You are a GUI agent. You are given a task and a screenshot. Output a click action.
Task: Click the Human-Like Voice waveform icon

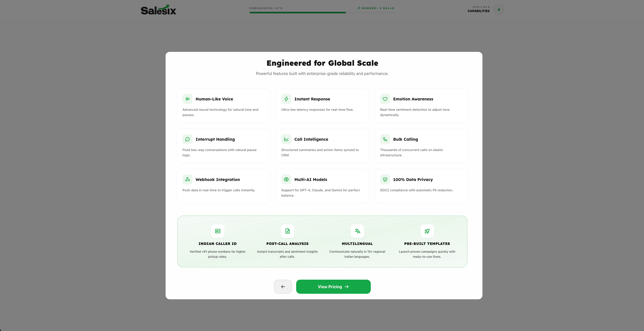[x=187, y=99]
